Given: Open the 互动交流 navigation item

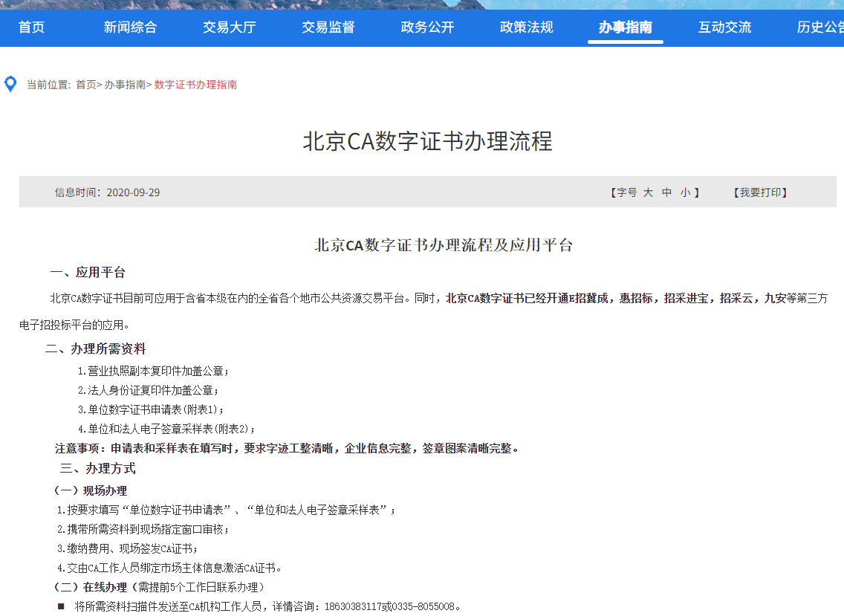Looking at the screenshot, I should click(724, 27).
